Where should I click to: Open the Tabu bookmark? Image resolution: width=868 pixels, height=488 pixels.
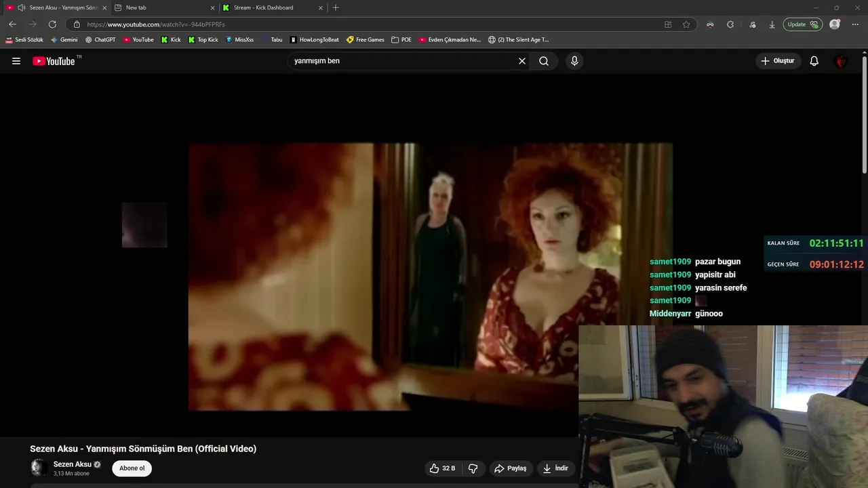point(272,40)
